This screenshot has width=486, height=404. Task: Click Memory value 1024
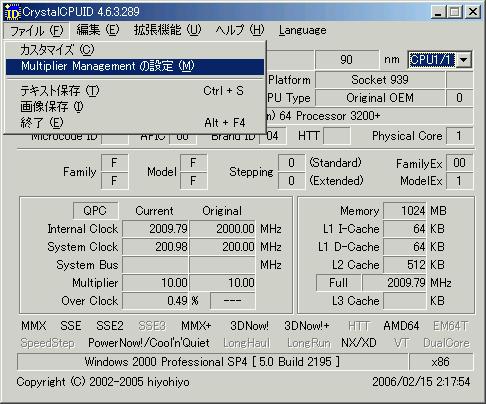coord(405,211)
